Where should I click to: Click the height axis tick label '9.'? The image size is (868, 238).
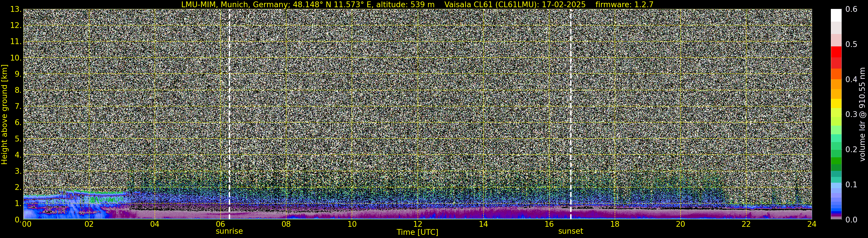point(18,74)
